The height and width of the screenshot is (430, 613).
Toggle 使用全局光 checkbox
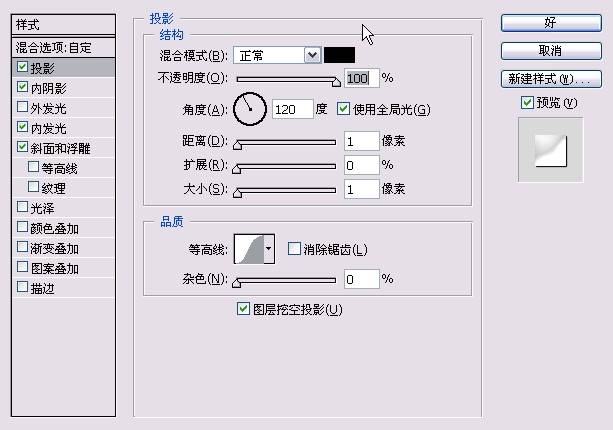click(343, 109)
